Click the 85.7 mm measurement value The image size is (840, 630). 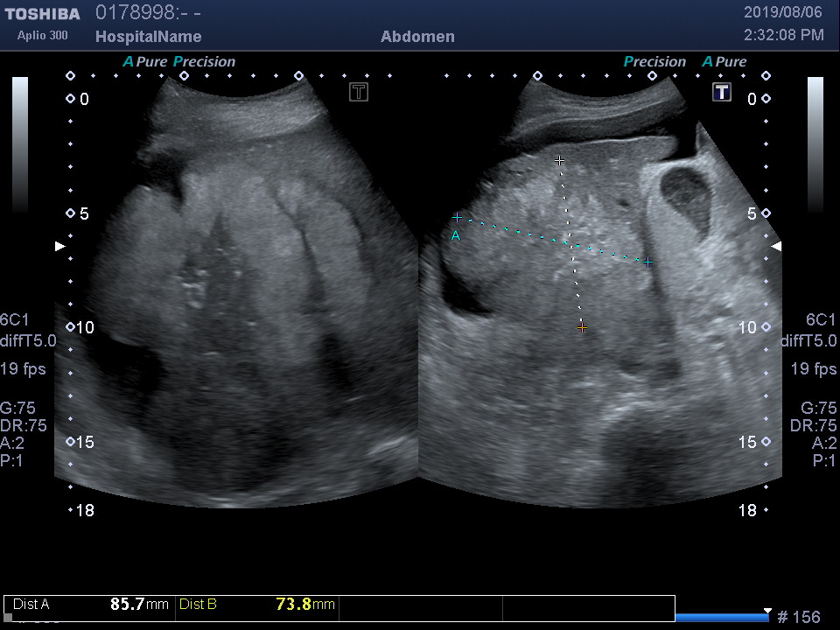[x=139, y=605]
